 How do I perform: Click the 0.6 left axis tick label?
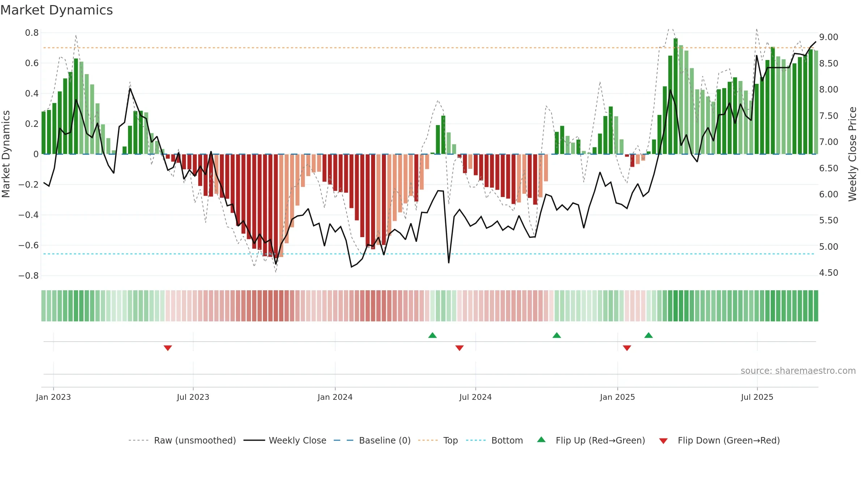[32, 63]
